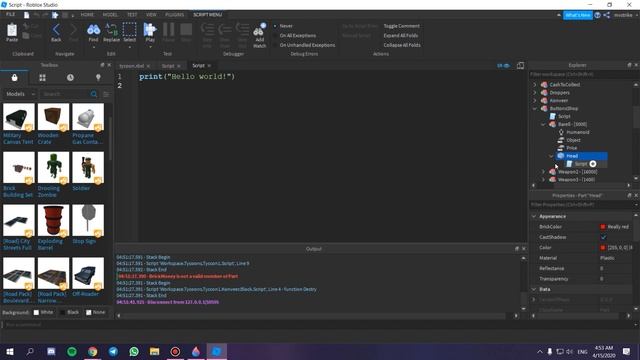Click Toggle Comment action
This screenshot has width=640, height=360.
click(x=401, y=26)
